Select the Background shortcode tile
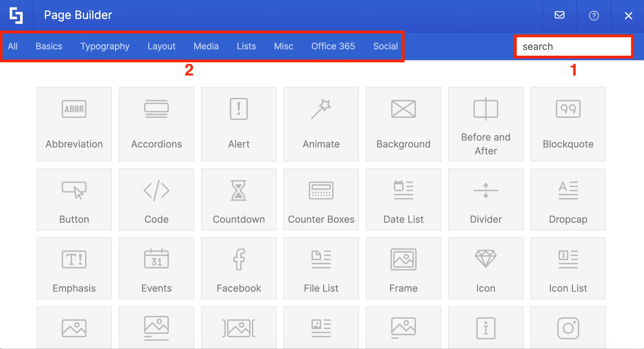This screenshot has height=349, width=644. click(404, 124)
